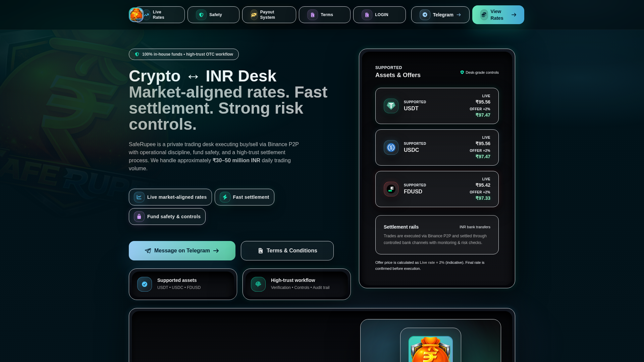The image size is (644, 362).
Task: Click the chart icon in Live market-aligned rates
Action: [139, 197]
